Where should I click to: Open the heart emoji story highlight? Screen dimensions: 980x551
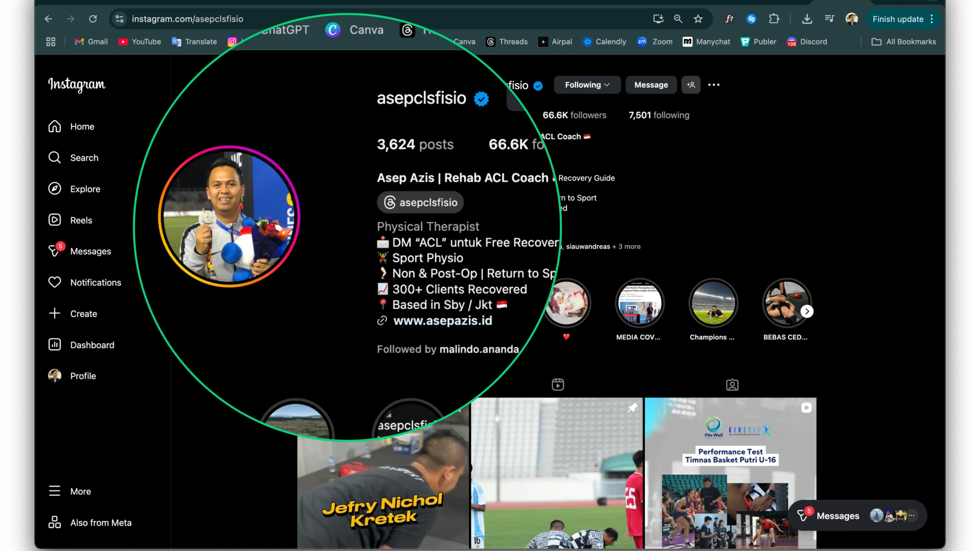point(567,303)
